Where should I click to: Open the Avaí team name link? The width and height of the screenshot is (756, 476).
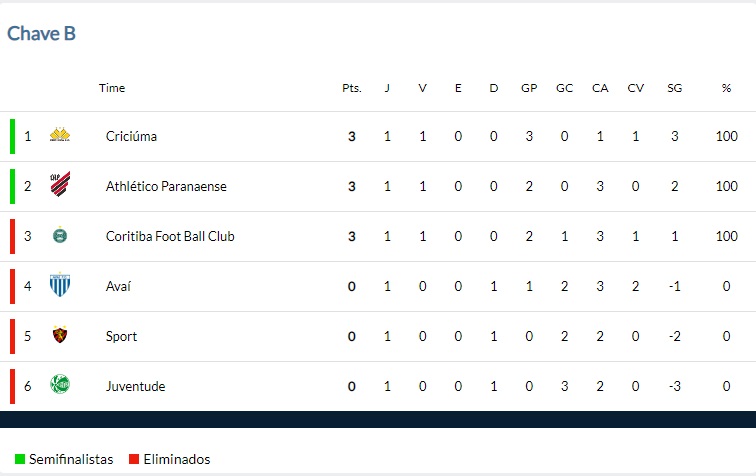(118, 286)
